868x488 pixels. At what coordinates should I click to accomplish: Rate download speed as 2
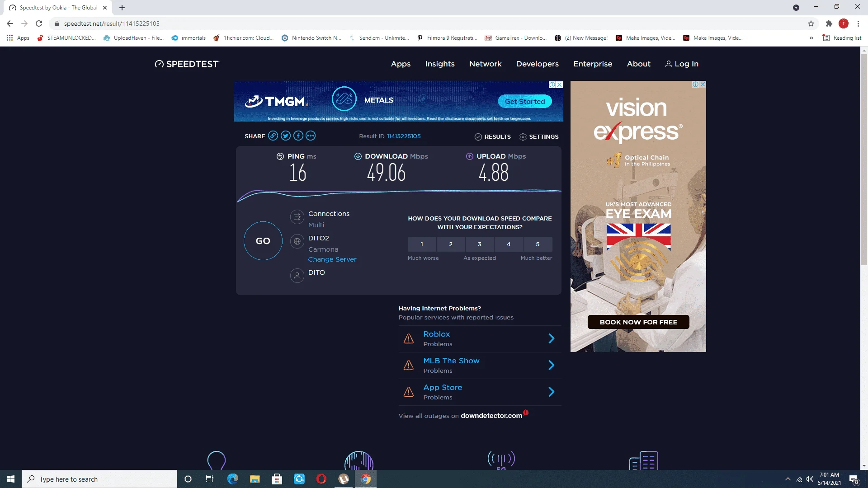click(x=451, y=244)
